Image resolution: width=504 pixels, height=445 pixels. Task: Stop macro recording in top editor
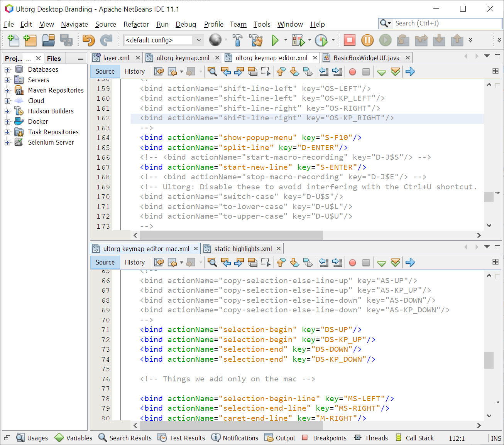coord(366,72)
